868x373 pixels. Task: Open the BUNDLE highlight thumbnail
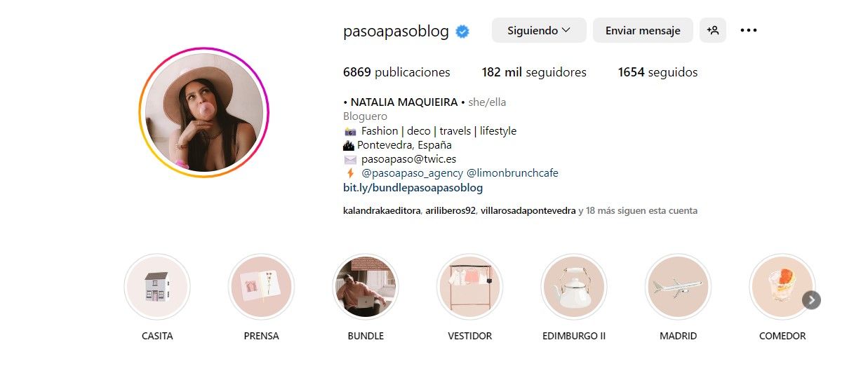pyautogui.click(x=366, y=287)
